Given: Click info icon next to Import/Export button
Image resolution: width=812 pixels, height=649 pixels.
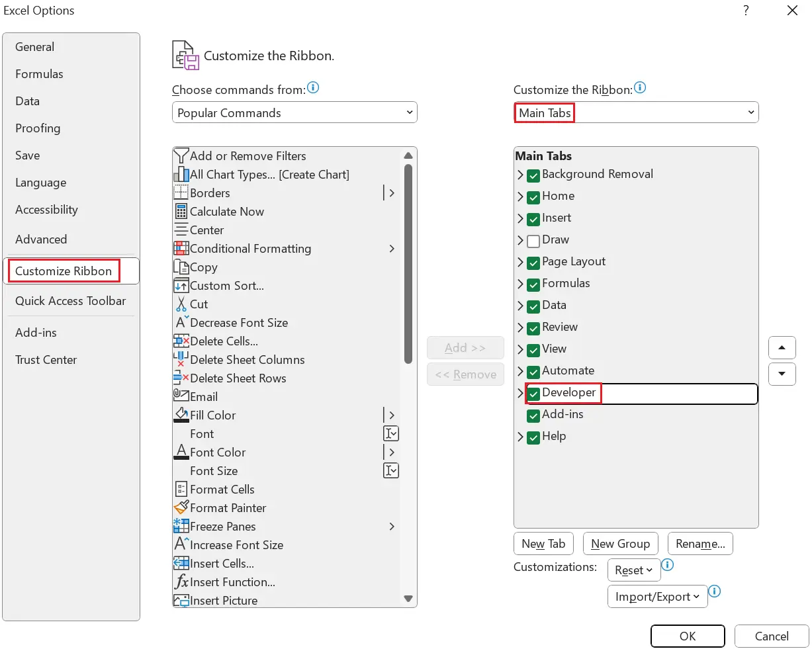Looking at the screenshot, I should pos(715,591).
